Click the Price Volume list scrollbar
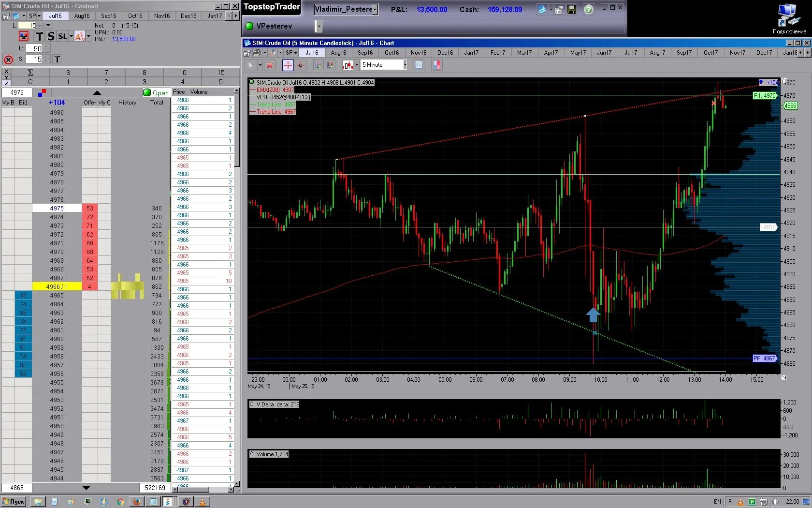Image resolution: width=812 pixels, height=508 pixels. pos(237,288)
